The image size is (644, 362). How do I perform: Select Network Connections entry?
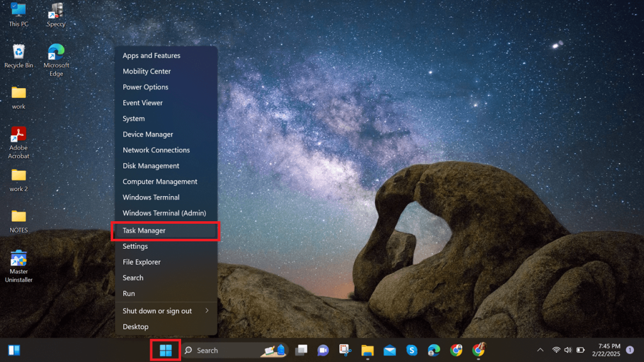[x=166, y=150]
